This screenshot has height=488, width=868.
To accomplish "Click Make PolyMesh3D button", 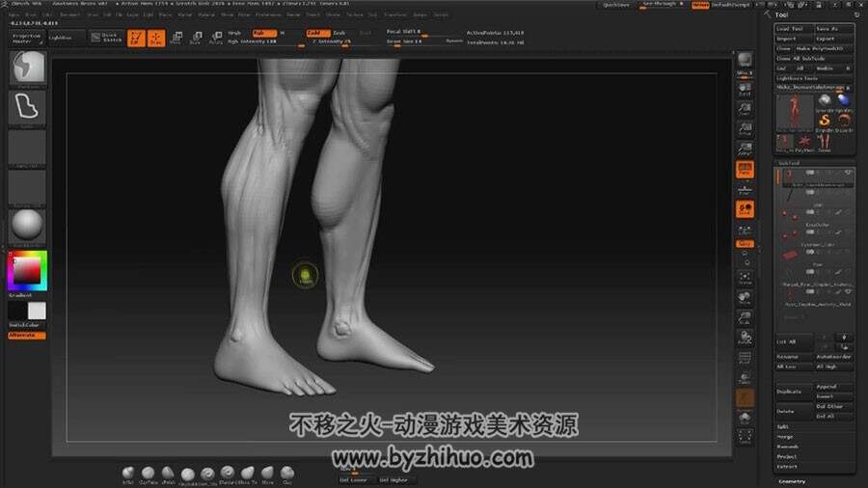I will (824, 48).
